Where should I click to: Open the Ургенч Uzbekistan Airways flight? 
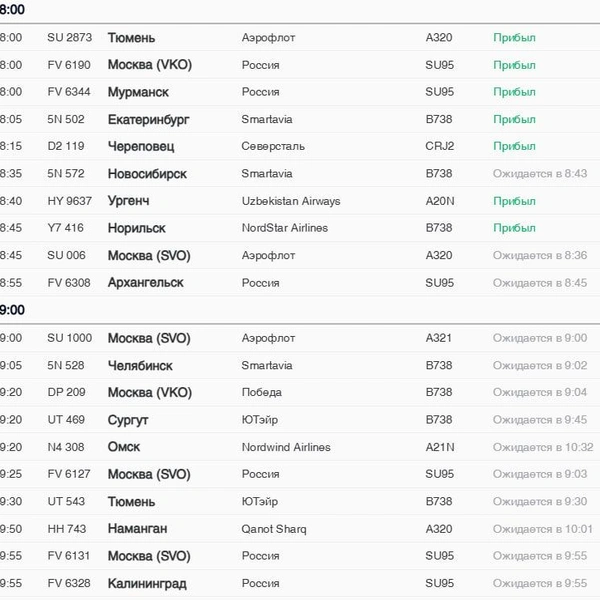(x=300, y=201)
